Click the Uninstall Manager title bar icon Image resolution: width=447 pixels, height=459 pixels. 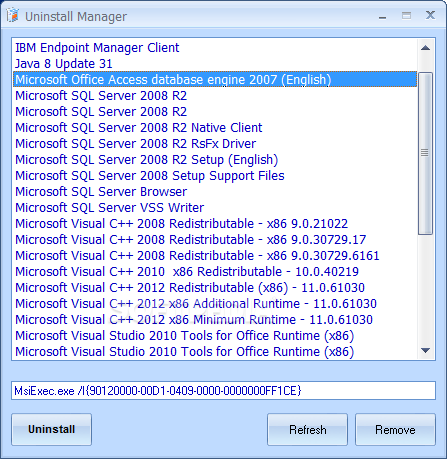(13, 15)
